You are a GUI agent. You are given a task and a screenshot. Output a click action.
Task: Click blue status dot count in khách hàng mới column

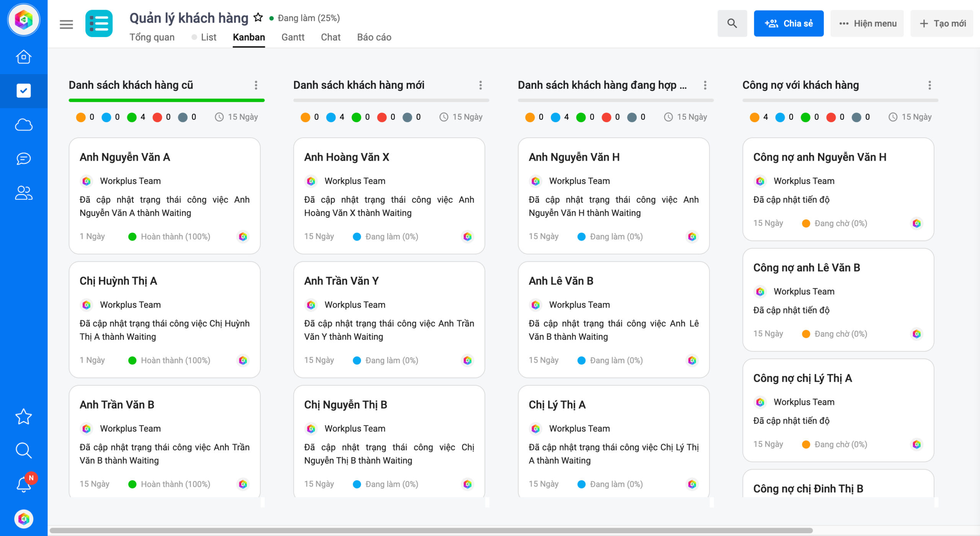(x=335, y=117)
